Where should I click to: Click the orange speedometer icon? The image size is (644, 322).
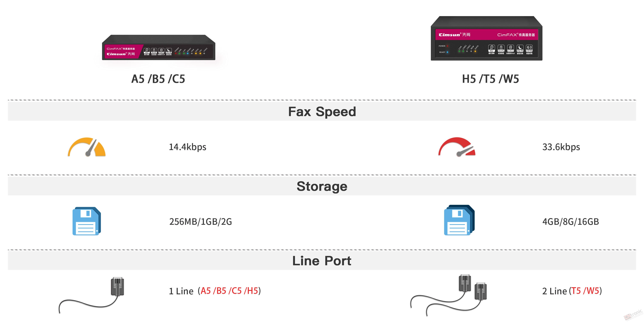click(x=87, y=147)
